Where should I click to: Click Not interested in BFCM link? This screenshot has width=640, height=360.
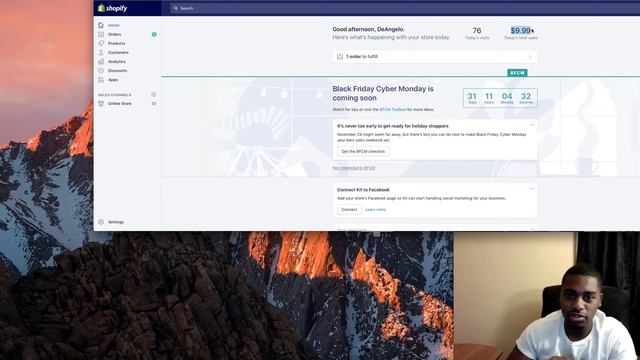click(x=353, y=168)
